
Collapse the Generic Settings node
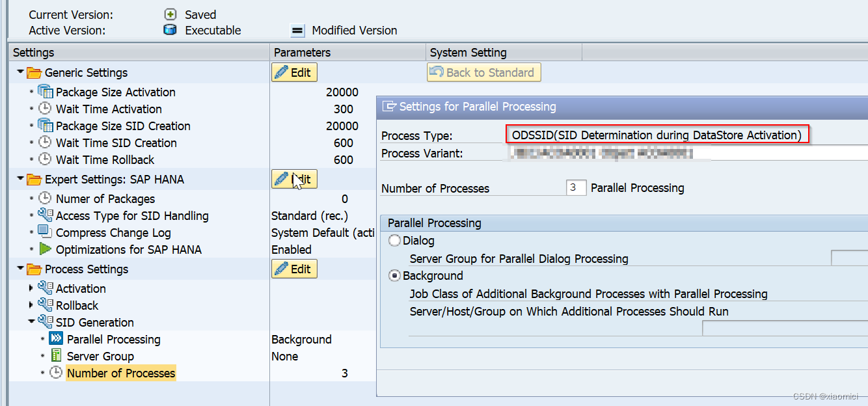[21, 72]
